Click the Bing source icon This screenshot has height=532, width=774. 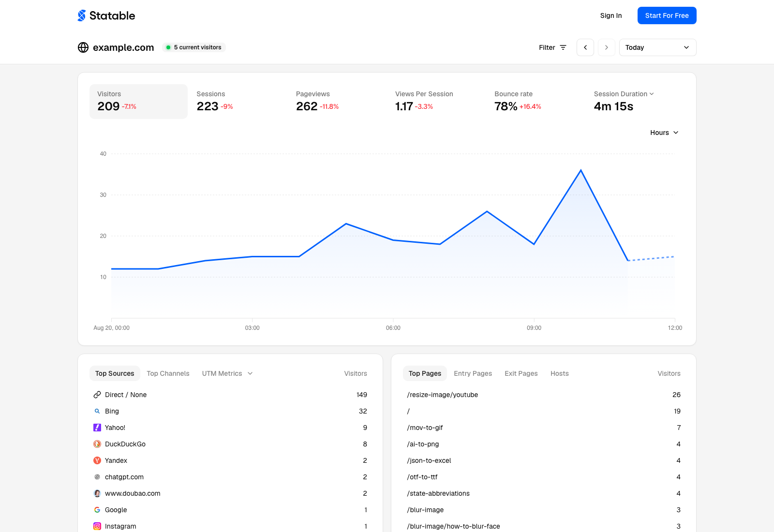coord(97,411)
